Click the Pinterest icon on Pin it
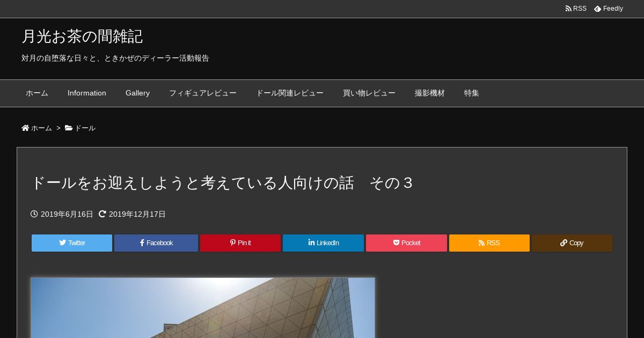The width and height of the screenshot is (644, 338). (x=233, y=243)
